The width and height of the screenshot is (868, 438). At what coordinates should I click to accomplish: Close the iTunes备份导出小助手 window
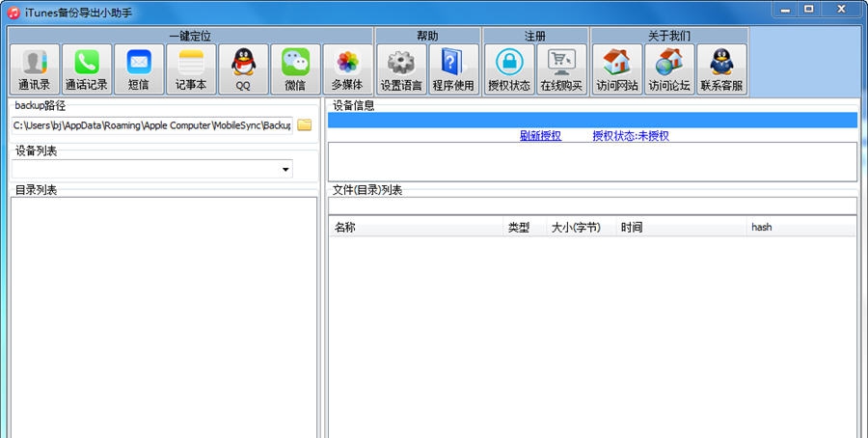[x=841, y=10]
